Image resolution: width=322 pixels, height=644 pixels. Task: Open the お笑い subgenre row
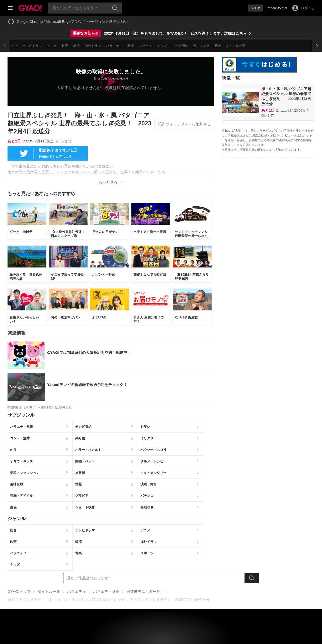coord(171,427)
